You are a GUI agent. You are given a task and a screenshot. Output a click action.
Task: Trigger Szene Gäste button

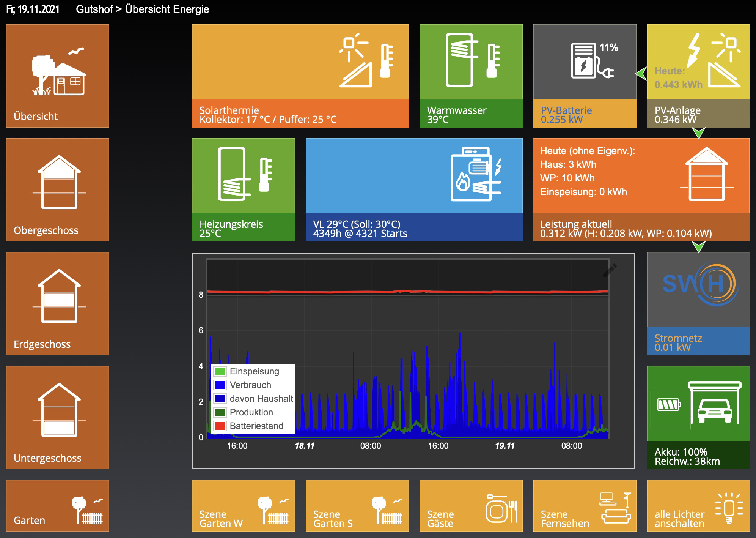click(x=470, y=506)
